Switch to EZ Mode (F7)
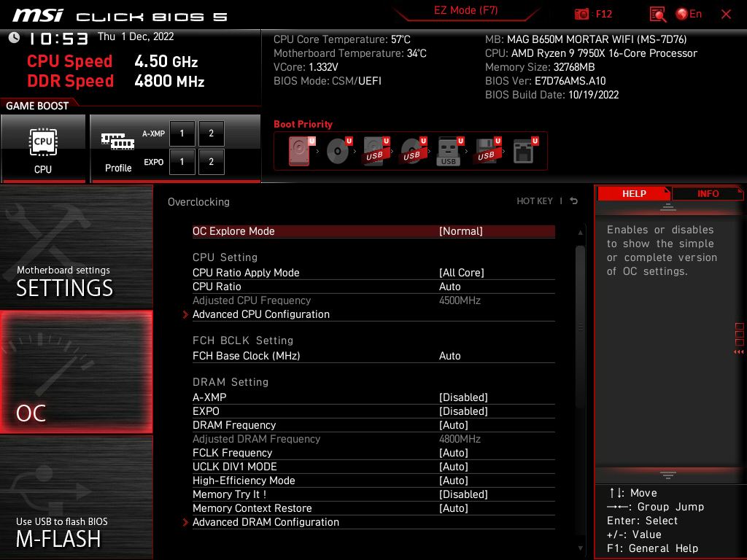Image resolution: width=747 pixels, height=560 pixels. click(x=466, y=10)
